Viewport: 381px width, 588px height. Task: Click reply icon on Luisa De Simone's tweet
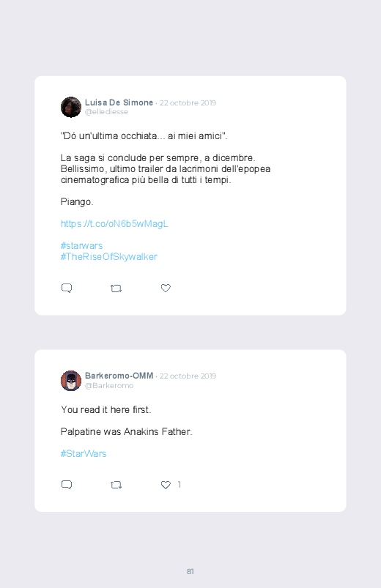[x=67, y=288]
